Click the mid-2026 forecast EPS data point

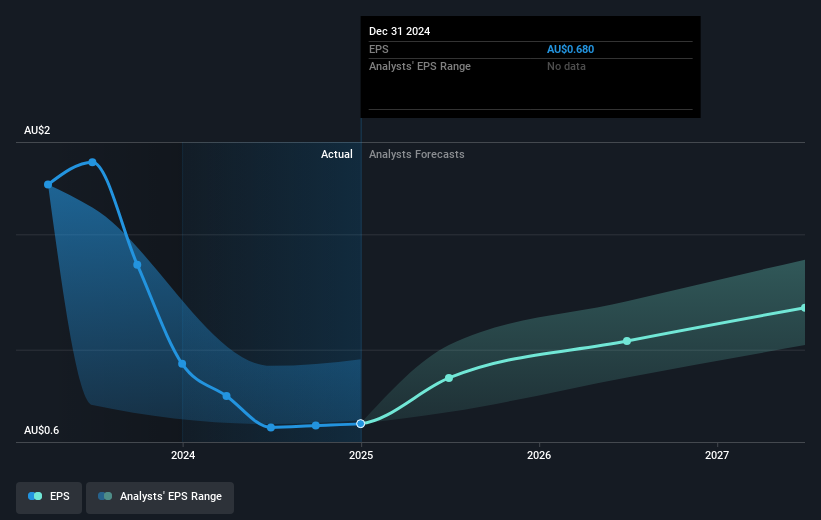click(627, 341)
